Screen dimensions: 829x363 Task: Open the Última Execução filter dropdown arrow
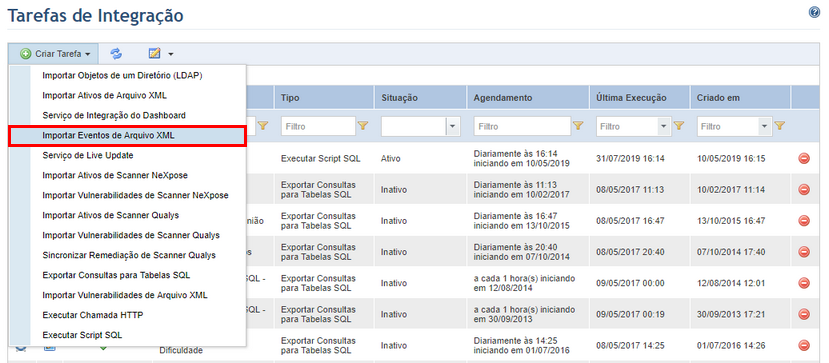click(x=664, y=127)
